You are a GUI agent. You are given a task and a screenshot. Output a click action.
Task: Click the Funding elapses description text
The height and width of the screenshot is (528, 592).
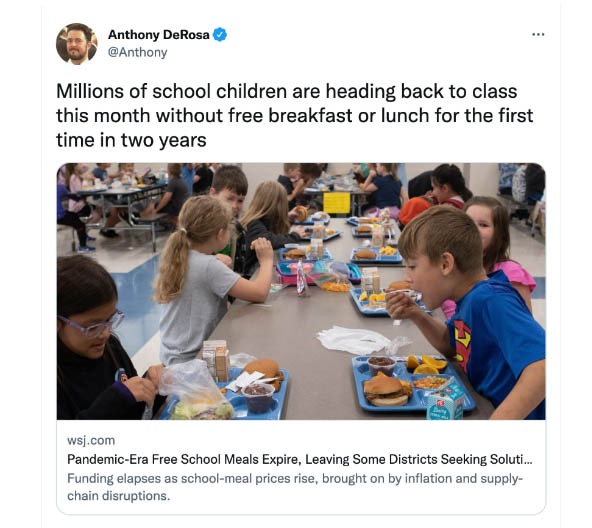295,487
